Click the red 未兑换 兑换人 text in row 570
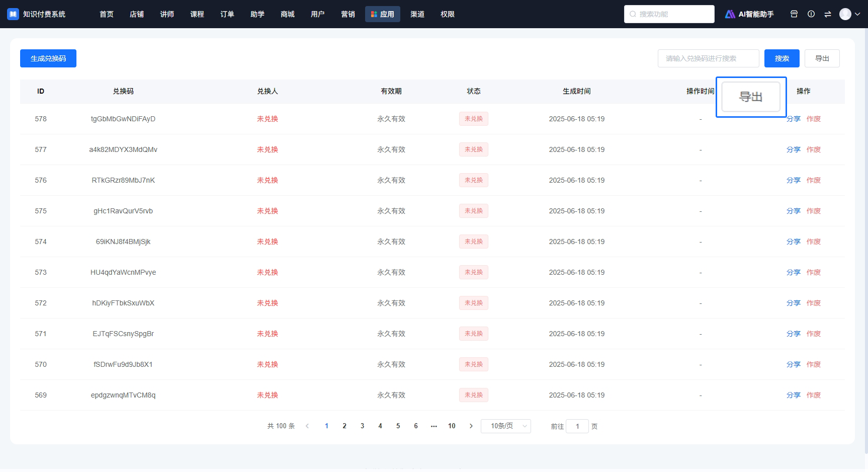 coord(268,364)
